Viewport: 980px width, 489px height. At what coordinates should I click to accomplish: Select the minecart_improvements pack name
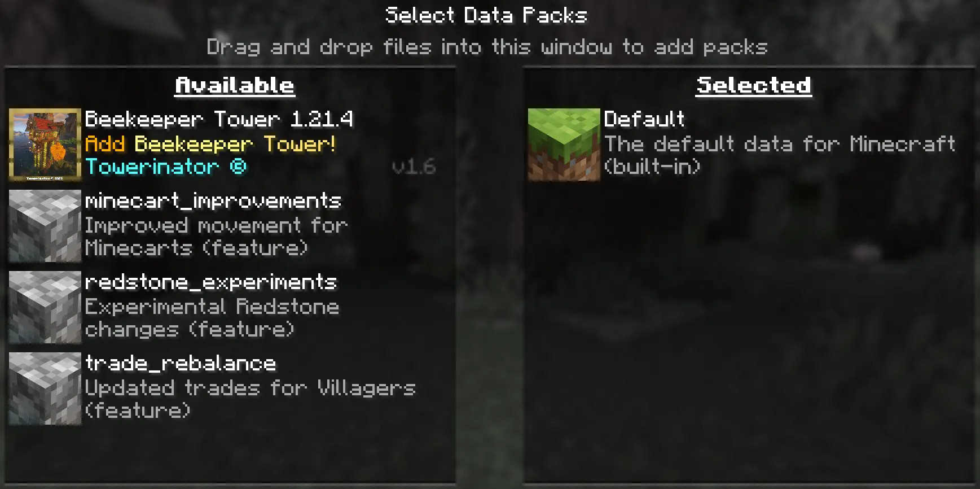tap(213, 200)
